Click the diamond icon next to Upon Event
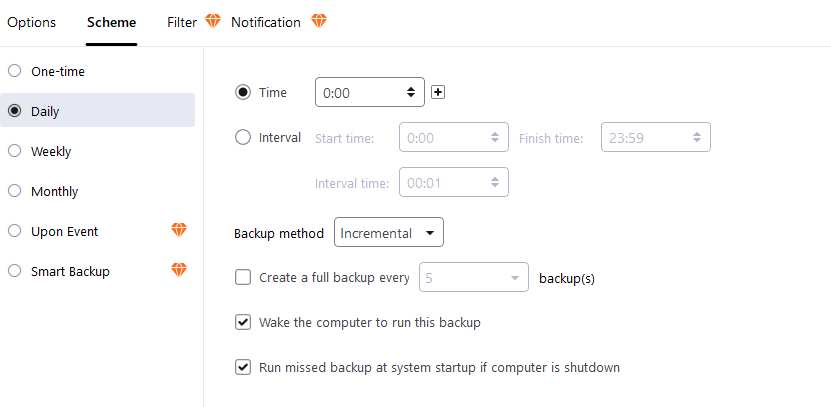Viewport: 831px width, 407px height. click(179, 230)
